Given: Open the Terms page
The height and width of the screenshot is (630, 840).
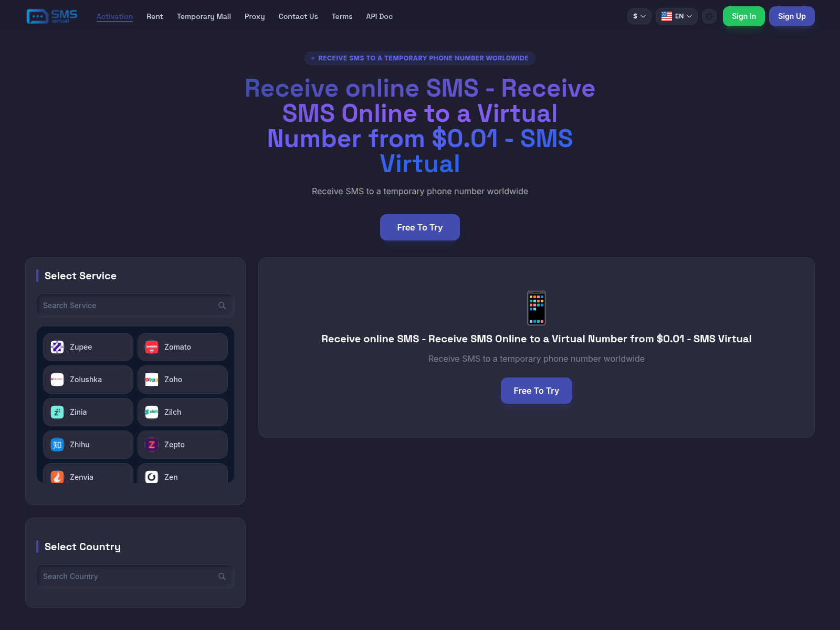Looking at the screenshot, I should coord(342,16).
